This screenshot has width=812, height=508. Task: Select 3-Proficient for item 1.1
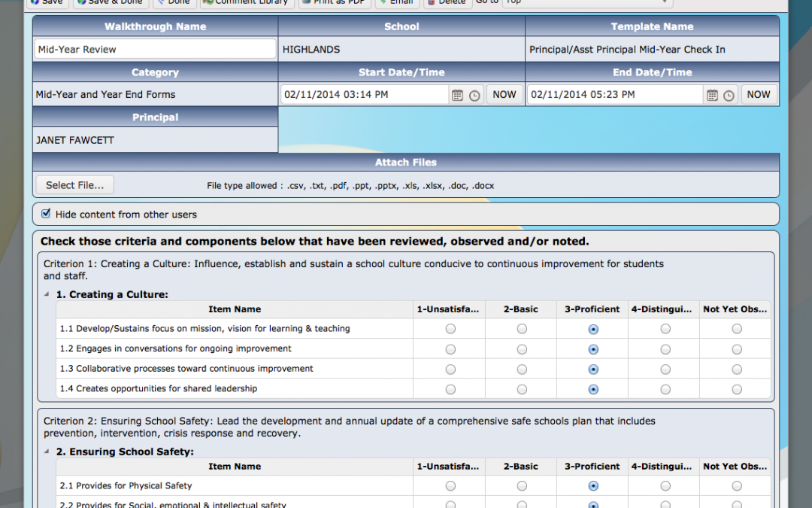click(593, 329)
